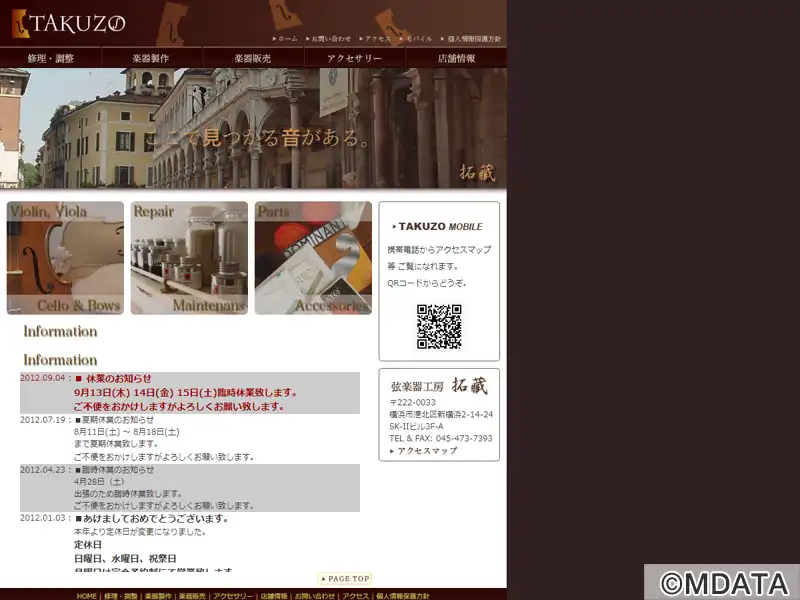Open the 楽器販売 menu item

[x=253, y=58]
